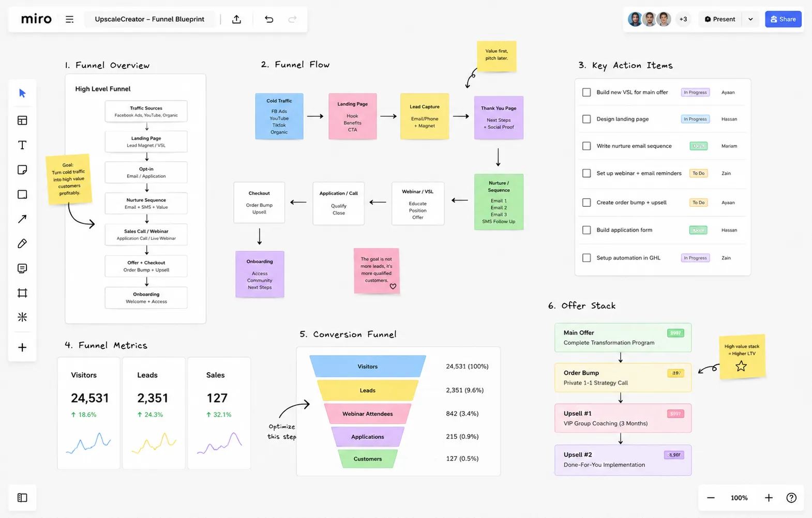The image size is (812, 518).
Task: Click the export board upload icon
Action: coord(236,19)
